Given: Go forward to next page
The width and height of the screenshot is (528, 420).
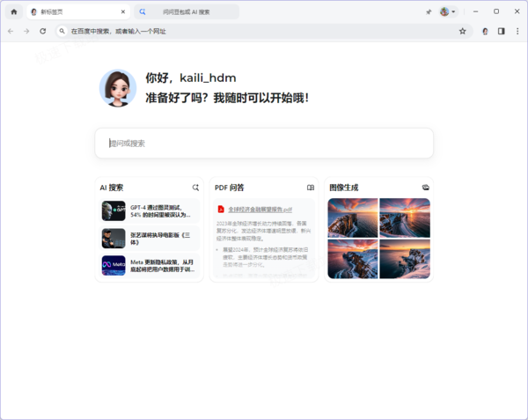Looking at the screenshot, I should tap(26, 32).
